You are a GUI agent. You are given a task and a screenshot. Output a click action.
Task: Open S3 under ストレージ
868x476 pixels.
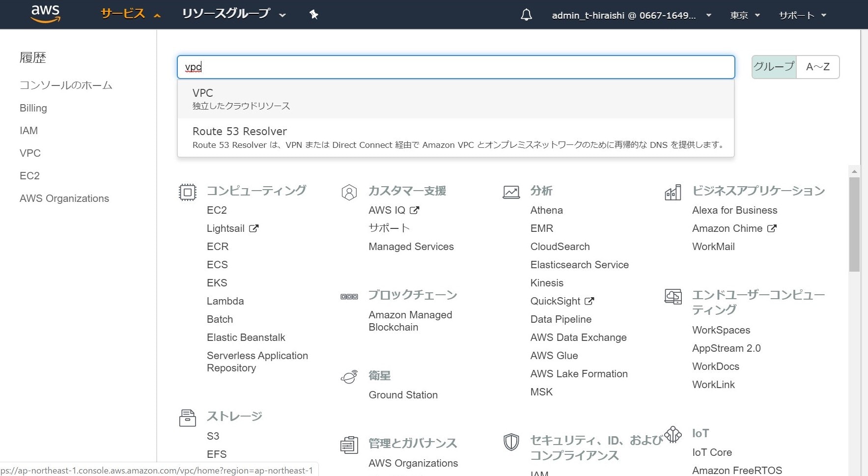tap(213, 436)
